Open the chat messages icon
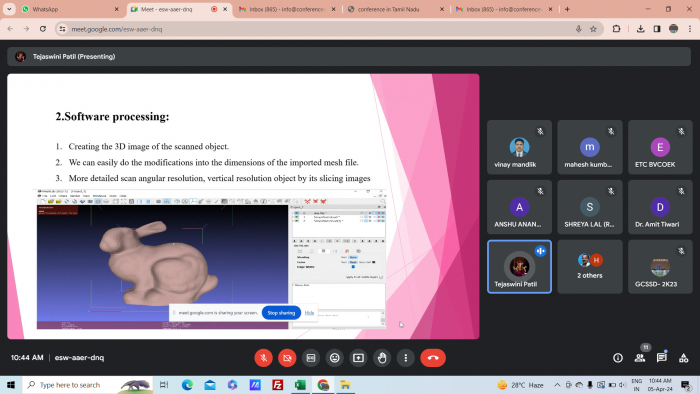This screenshot has height=394, width=700. tap(662, 357)
